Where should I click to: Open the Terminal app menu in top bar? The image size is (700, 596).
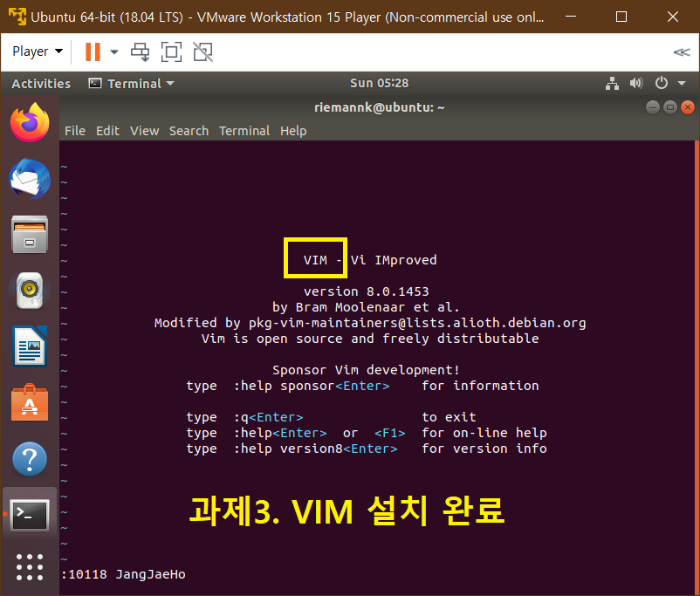click(131, 84)
